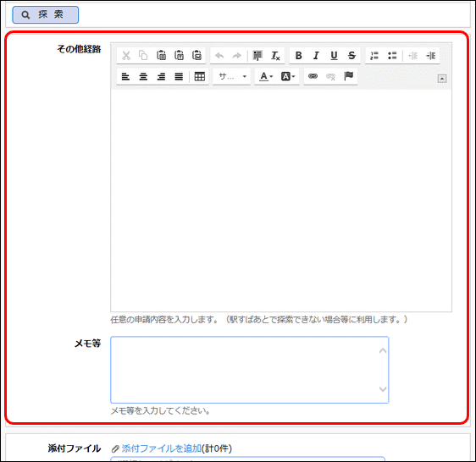Image resolution: width=476 pixels, height=462 pixels.
Task: Collapse the editor toolbar
Action: point(442,79)
